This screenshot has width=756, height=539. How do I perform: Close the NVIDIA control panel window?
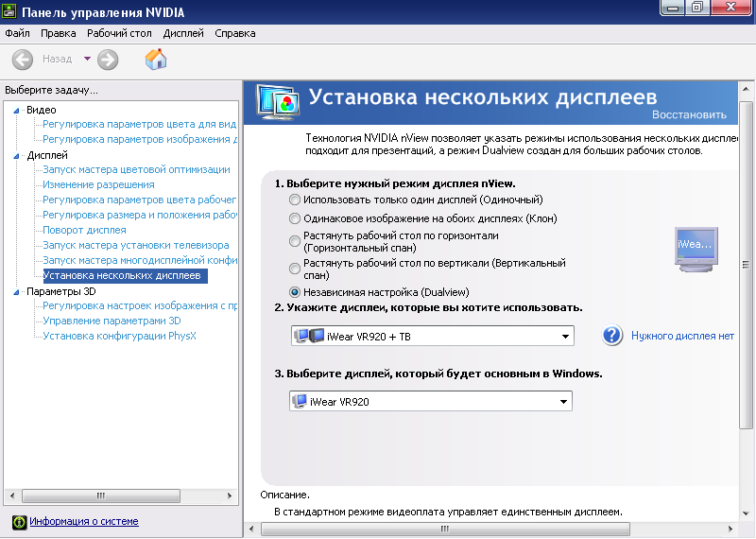click(x=730, y=8)
